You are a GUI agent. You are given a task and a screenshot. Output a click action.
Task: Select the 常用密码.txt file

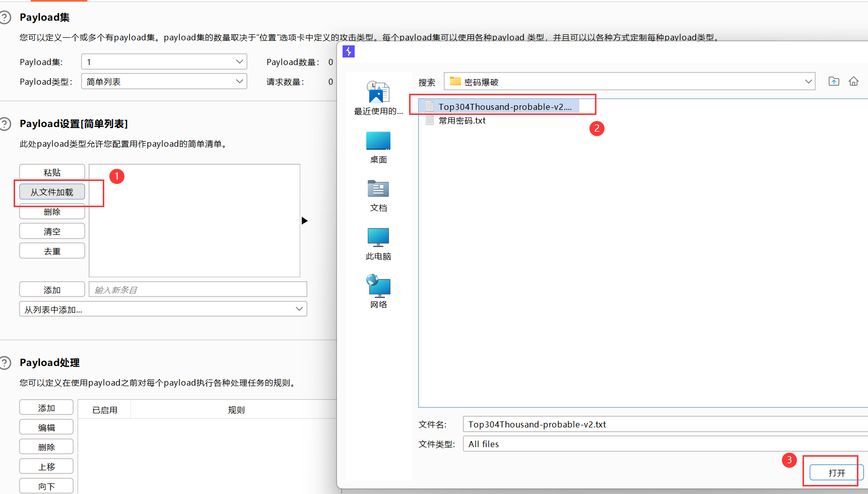(461, 121)
